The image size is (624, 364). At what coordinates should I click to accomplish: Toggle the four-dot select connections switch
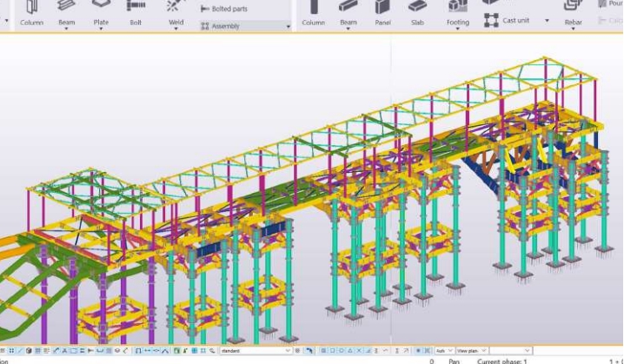point(11,351)
